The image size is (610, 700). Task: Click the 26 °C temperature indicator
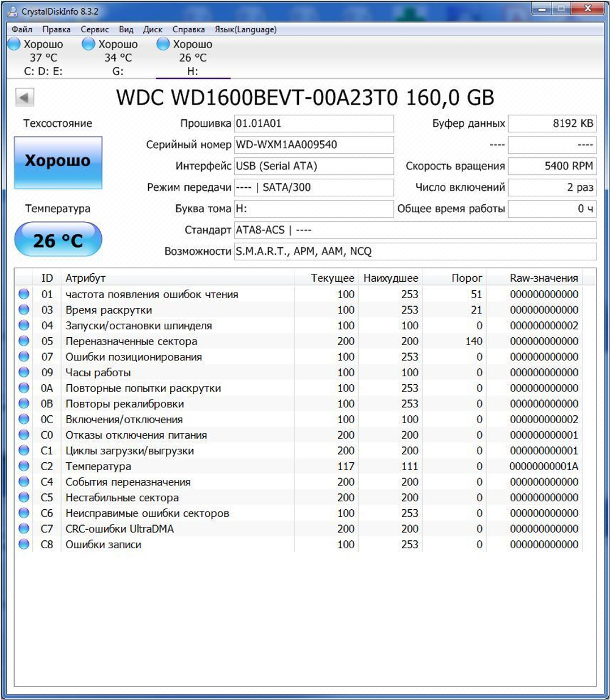[x=58, y=239]
